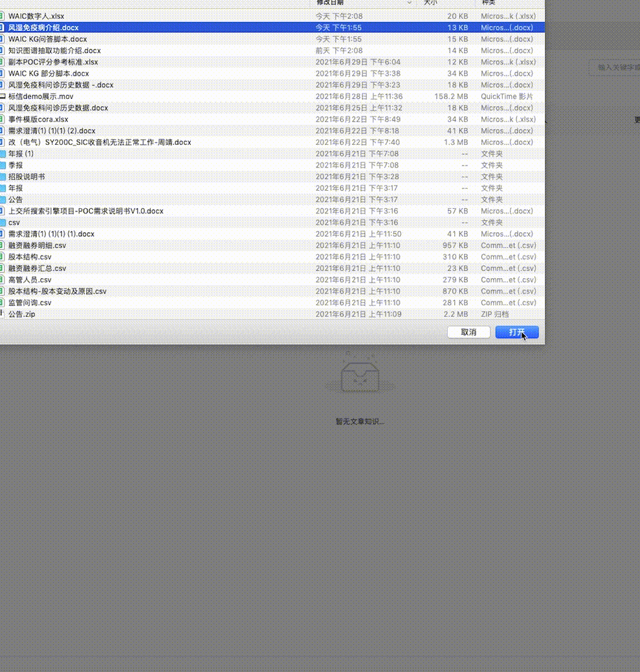Select the 公告.zip archive row
Image resolution: width=640 pixels, height=672 pixels.
[x=22, y=314]
